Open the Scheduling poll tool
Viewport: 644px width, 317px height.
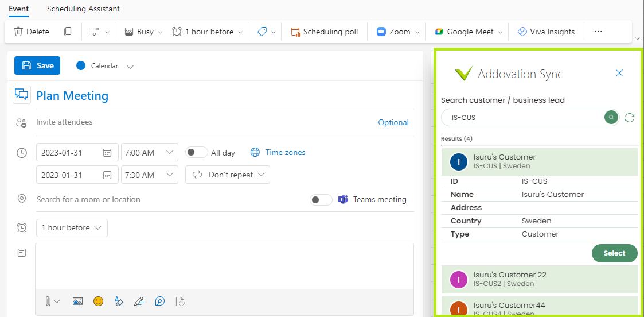click(x=325, y=32)
